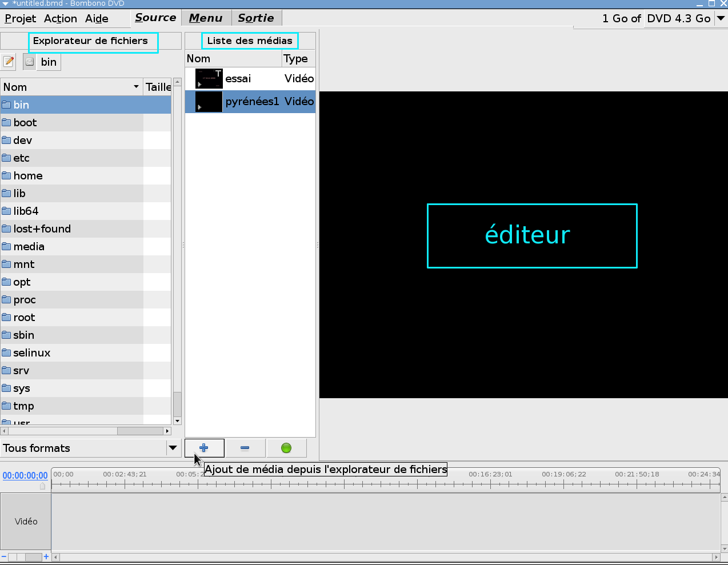This screenshot has width=728, height=565.
Task: Switch to the Menu tab
Action: click(x=206, y=18)
